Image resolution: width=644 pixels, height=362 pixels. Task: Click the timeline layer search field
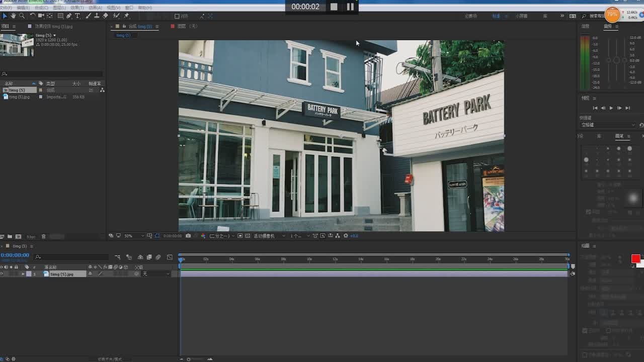click(71, 257)
